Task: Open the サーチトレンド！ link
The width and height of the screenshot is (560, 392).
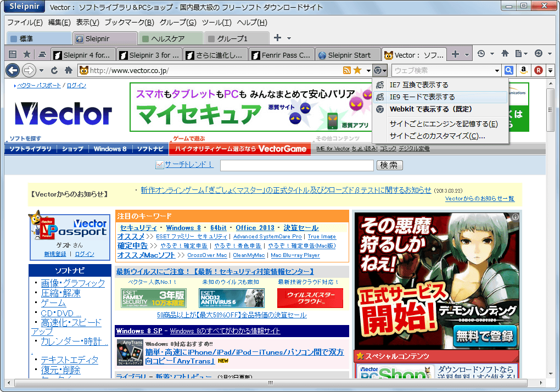Action: tap(189, 165)
